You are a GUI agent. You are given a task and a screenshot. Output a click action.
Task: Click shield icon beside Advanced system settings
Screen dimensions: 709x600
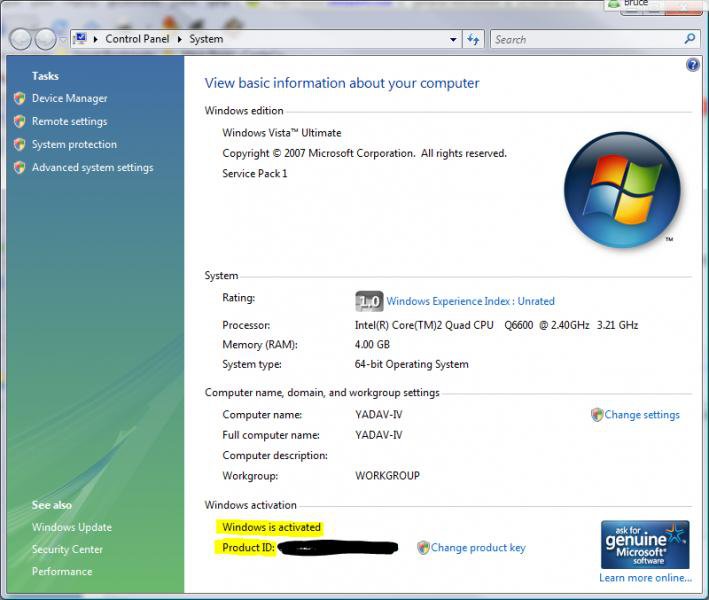coord(19,167)
